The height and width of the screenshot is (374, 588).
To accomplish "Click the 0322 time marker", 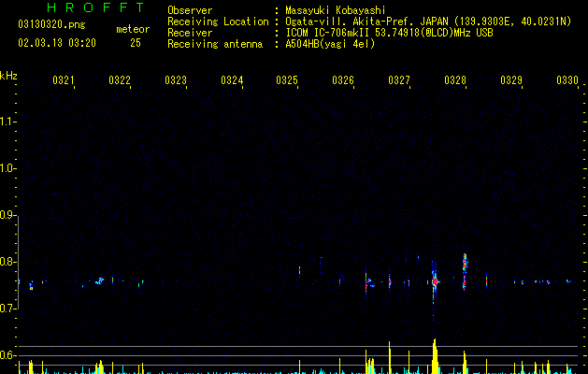I will (x=120, y=80).
